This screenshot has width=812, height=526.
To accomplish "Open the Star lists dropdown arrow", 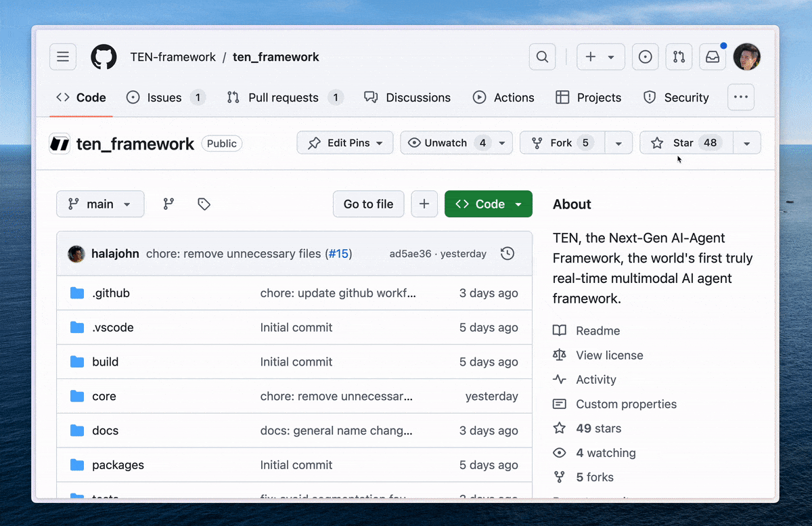I will [x=746, y=143].
